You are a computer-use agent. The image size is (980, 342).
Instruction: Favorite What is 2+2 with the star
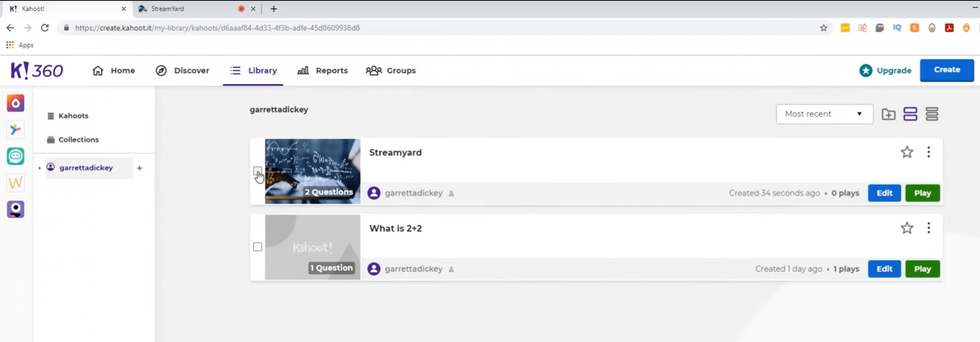[907, 228]
